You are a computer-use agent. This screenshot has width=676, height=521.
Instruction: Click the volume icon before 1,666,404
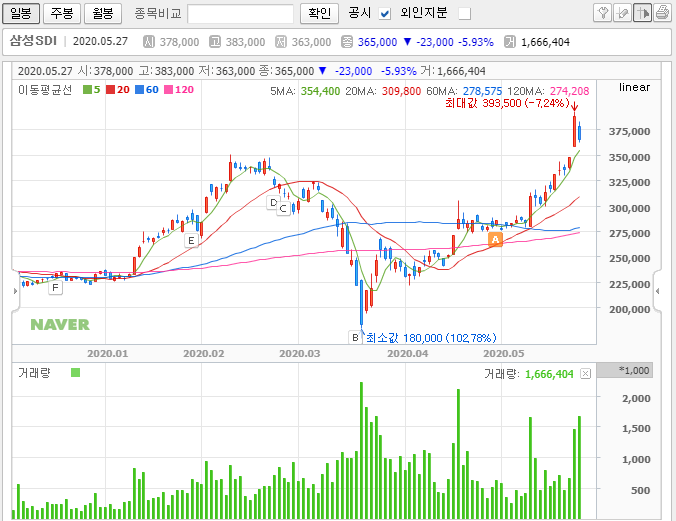(510, 42)
